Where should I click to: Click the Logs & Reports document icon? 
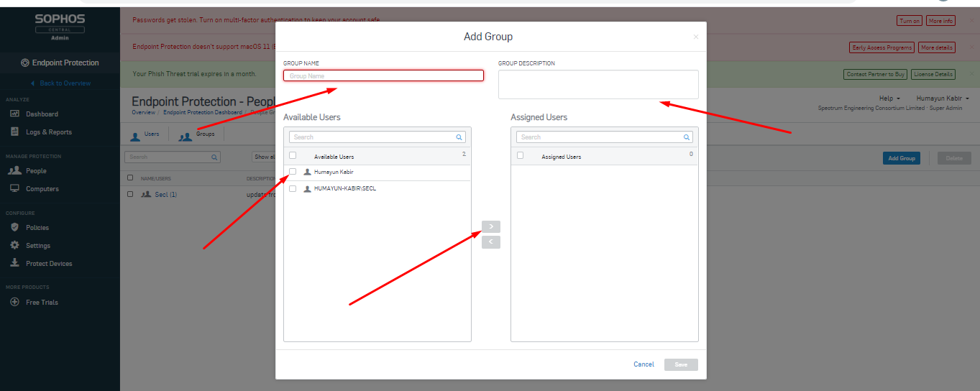click(14, 132)
